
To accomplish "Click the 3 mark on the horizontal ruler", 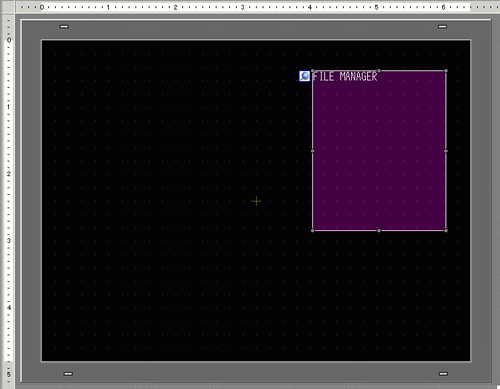I will 242,7.
